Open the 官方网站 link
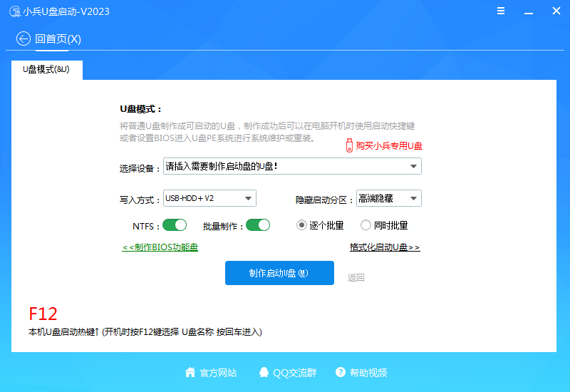 218,373
